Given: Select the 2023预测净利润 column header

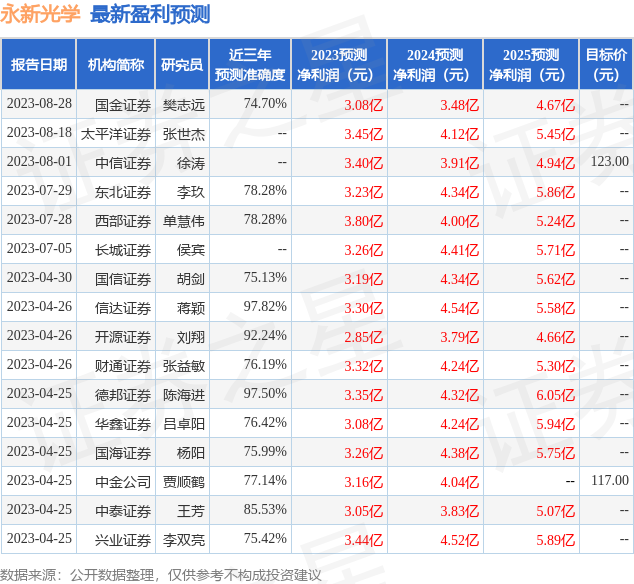Looking at the screenshot, I should click(339, 65).
